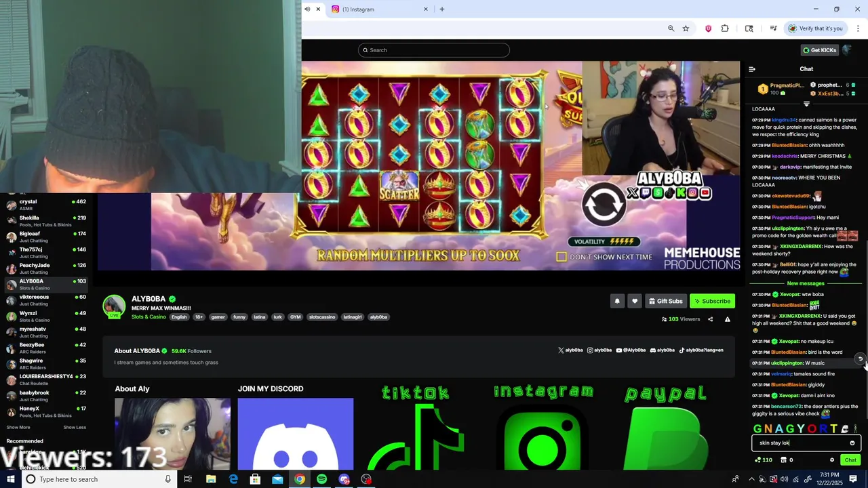This screenshot has width=868, height=488.
Task: Resume chat scroll with round arrow button
Action: 860,359
